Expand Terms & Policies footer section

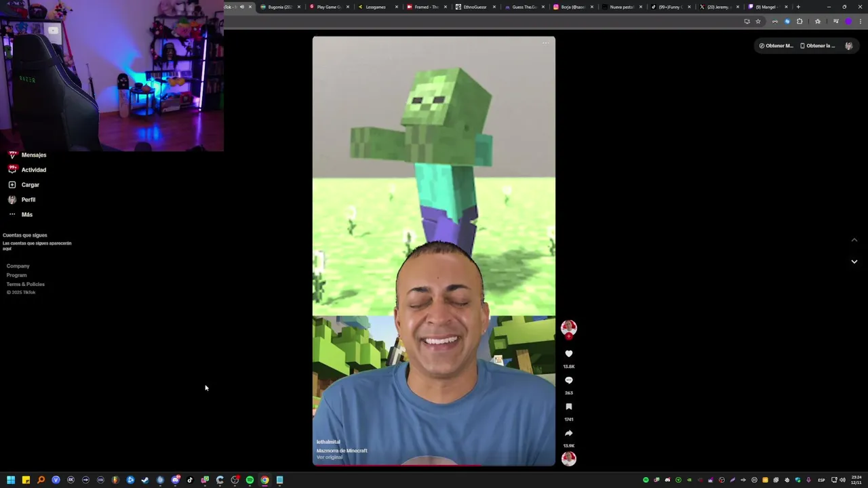click(26, 284)
